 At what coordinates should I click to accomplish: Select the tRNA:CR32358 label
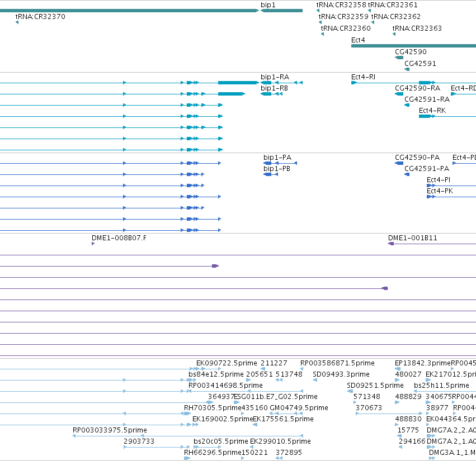(x=341, y=5)
